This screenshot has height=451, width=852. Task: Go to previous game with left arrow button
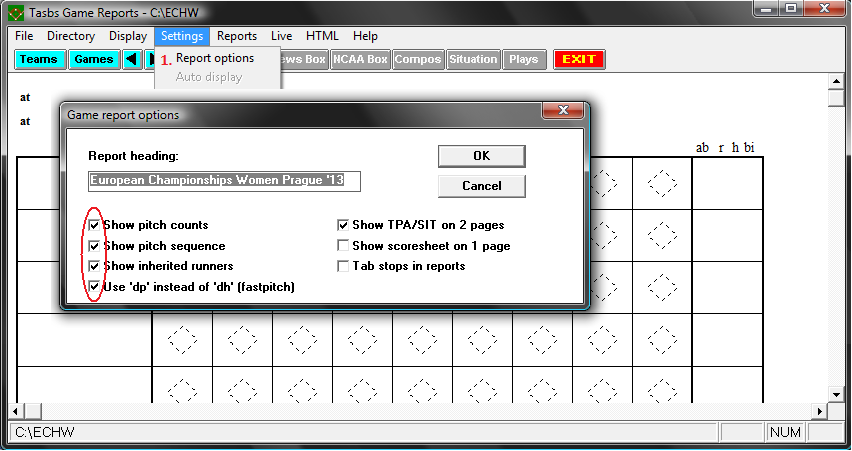pos(132,59)
